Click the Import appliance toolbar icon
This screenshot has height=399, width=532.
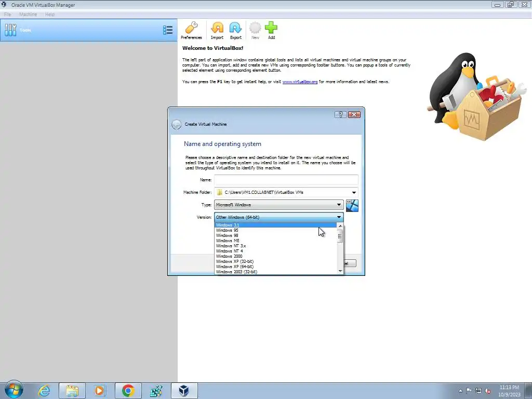point(217,31)
